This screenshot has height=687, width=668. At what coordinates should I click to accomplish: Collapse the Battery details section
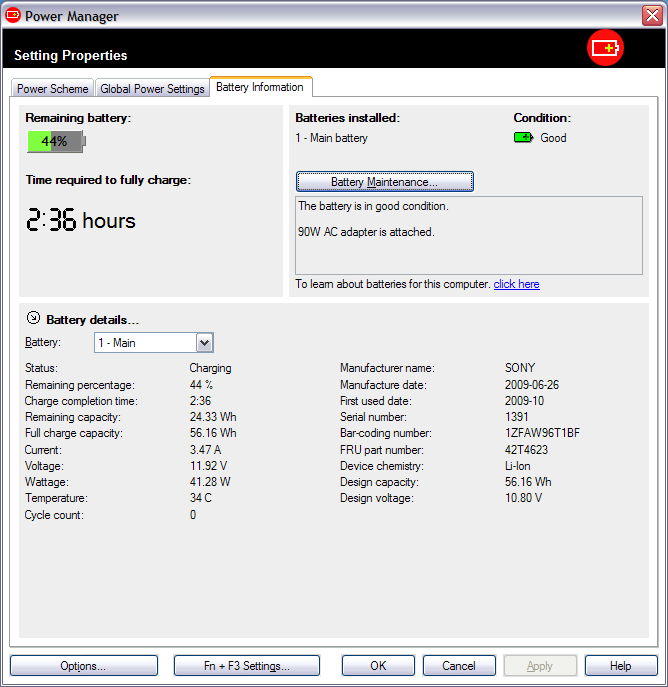click(33, 319)
